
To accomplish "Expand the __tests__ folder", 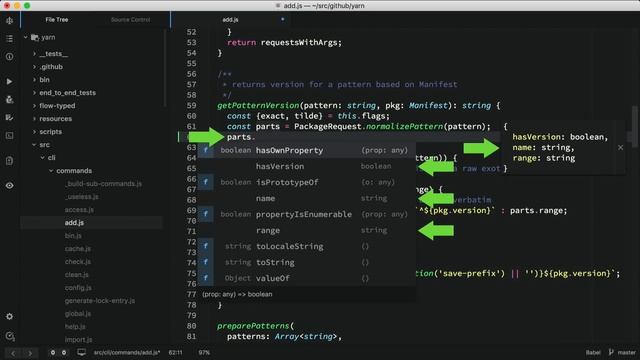I will point(34,54).
